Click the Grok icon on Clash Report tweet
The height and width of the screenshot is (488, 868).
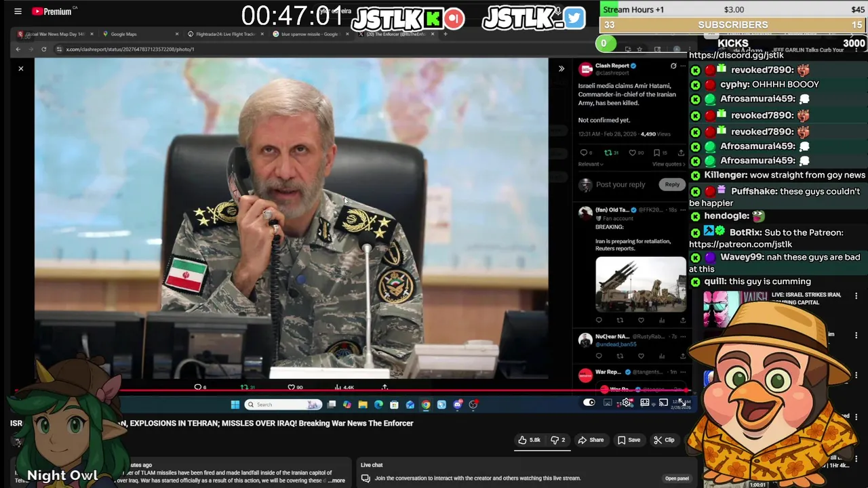click(x=673, y=66)
